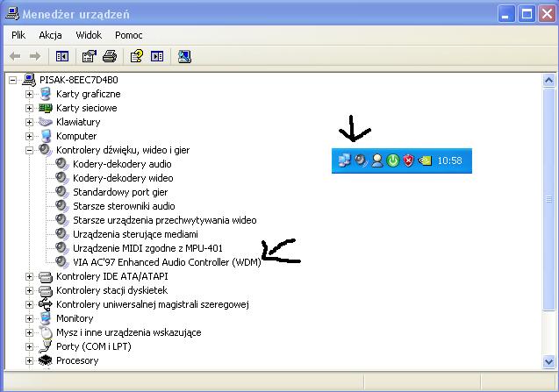The width and height of the screenshot is (559, 392).
Task: Click the speaker volume icon in the tray image
Action: point(361,160)
